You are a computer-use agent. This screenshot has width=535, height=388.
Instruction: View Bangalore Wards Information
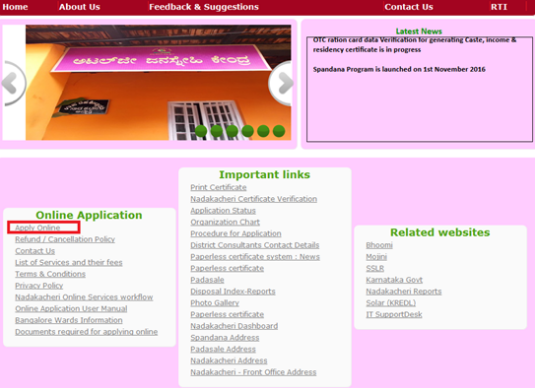tap(69, 320)
